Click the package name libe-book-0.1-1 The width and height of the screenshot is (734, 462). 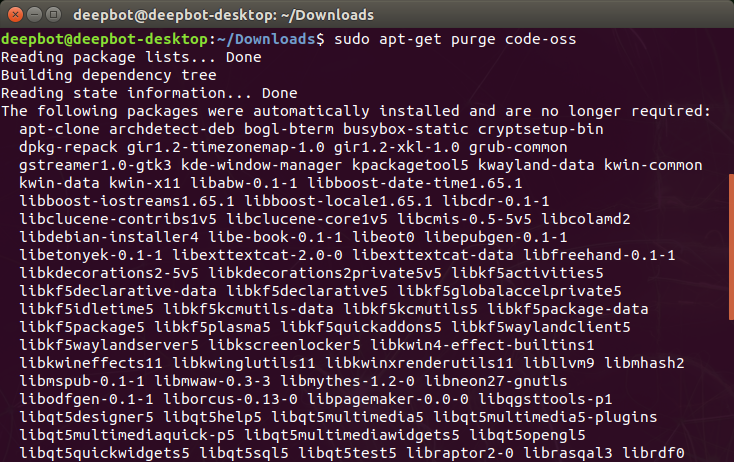click(x=275, y=237)
